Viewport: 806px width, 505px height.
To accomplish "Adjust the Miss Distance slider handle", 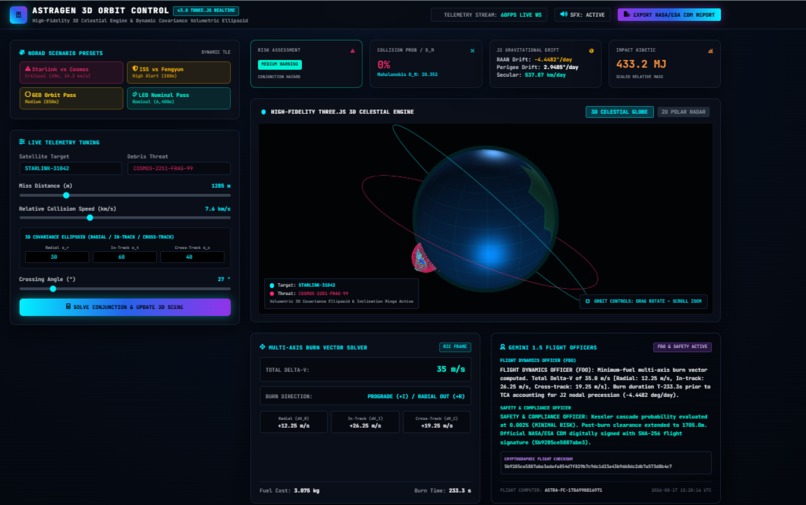I will coord(66,195).
